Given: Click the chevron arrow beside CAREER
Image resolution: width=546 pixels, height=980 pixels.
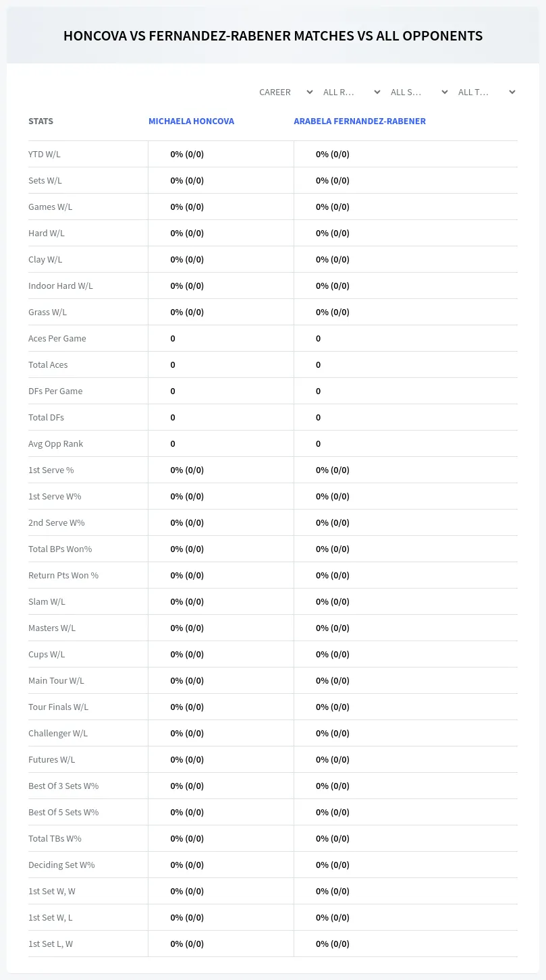Looking at the screenshot, I should click(x=310, y=92).
